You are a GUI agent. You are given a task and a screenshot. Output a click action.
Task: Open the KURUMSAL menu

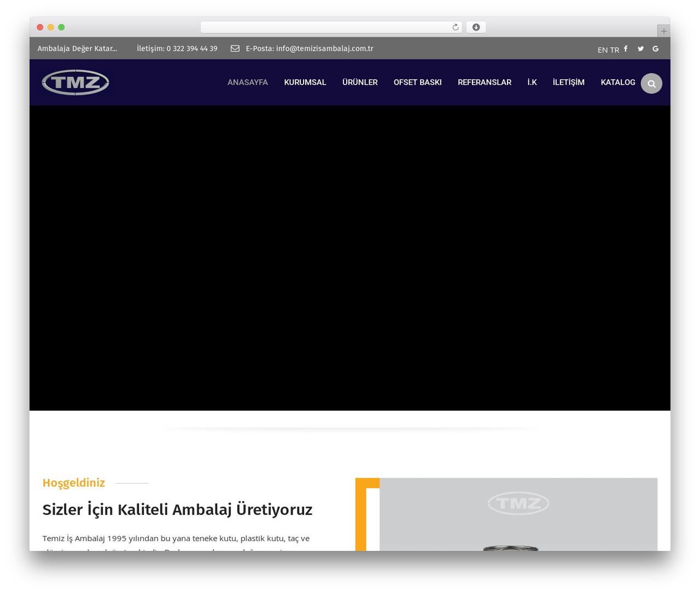point(305,83)
